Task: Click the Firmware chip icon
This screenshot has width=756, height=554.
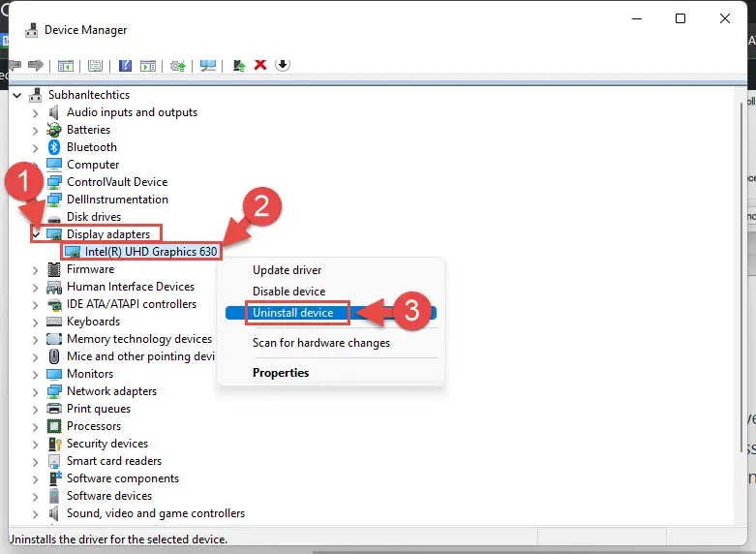Action: click(54, 269)
